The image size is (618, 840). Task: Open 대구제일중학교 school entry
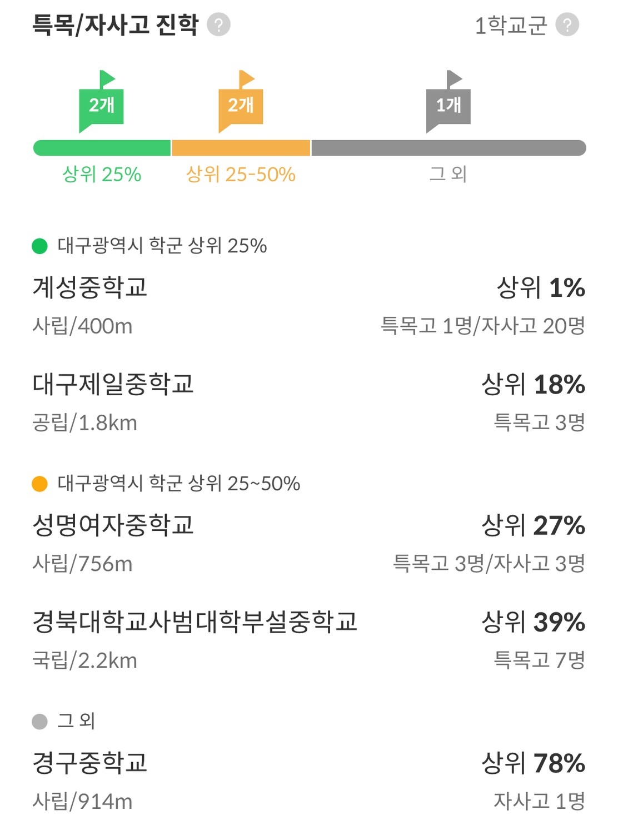tap(309, 402)
